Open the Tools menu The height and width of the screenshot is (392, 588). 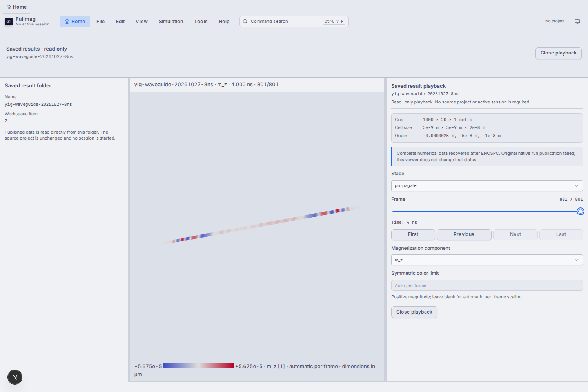tap(201, 22)
